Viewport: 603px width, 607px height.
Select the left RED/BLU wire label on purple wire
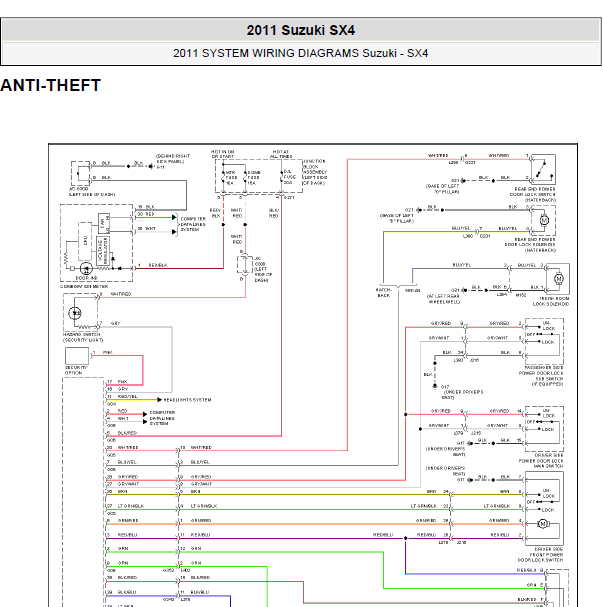pos(127,535)
